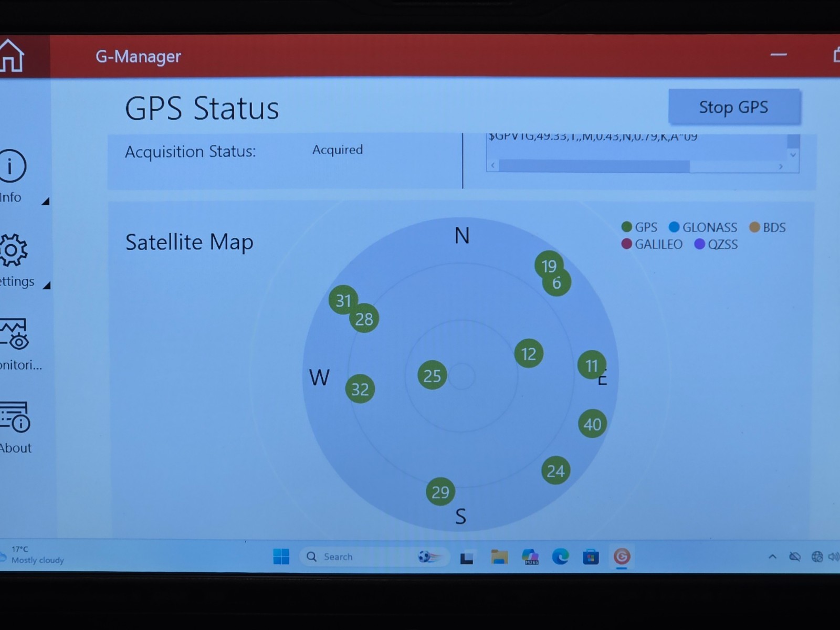Viewport: 840px width, 630px height.
Task: Open Microsoft Store from taskbar
Action: tap(591, 556)
